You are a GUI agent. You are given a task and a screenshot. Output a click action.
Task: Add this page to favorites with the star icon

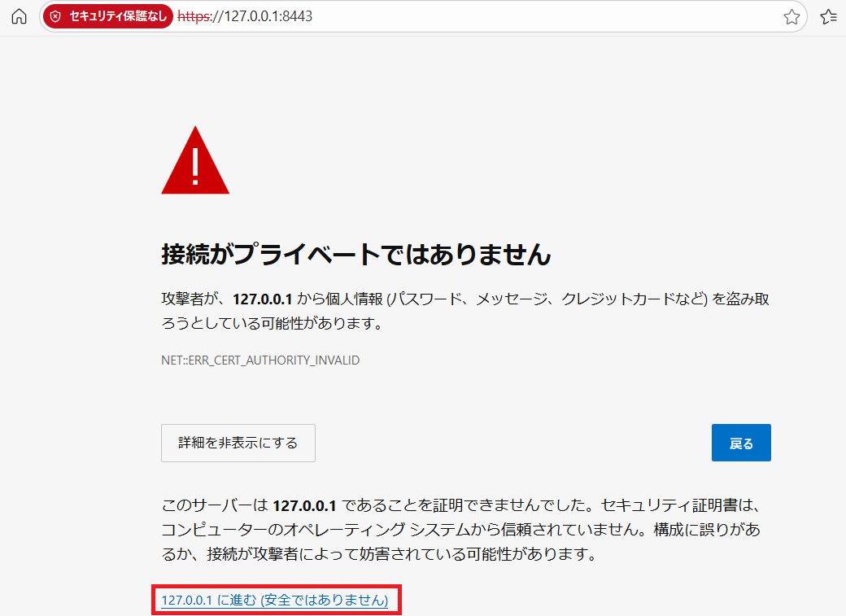point(791,17)
